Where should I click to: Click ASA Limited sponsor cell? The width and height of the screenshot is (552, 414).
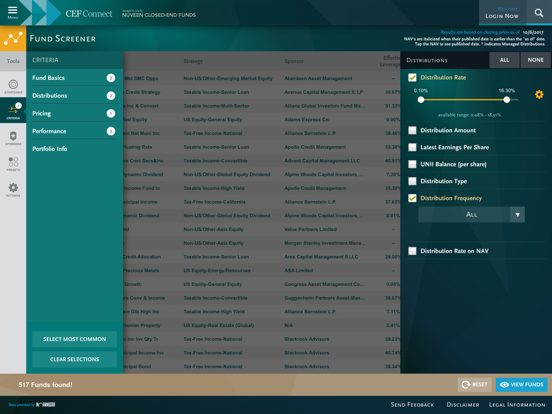tap(299, 270)
